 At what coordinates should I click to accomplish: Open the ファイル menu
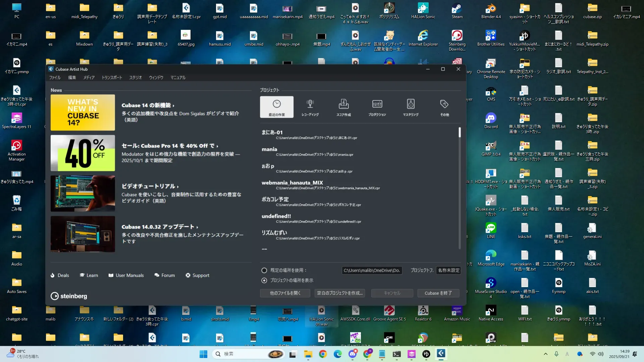pyautogui.click(x=55, y=77)
